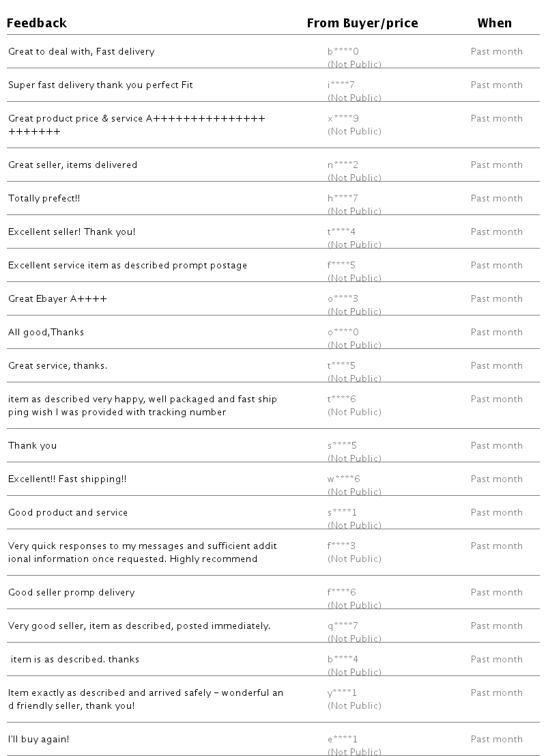
Task: Click the When column header
Action: [494, 23]
